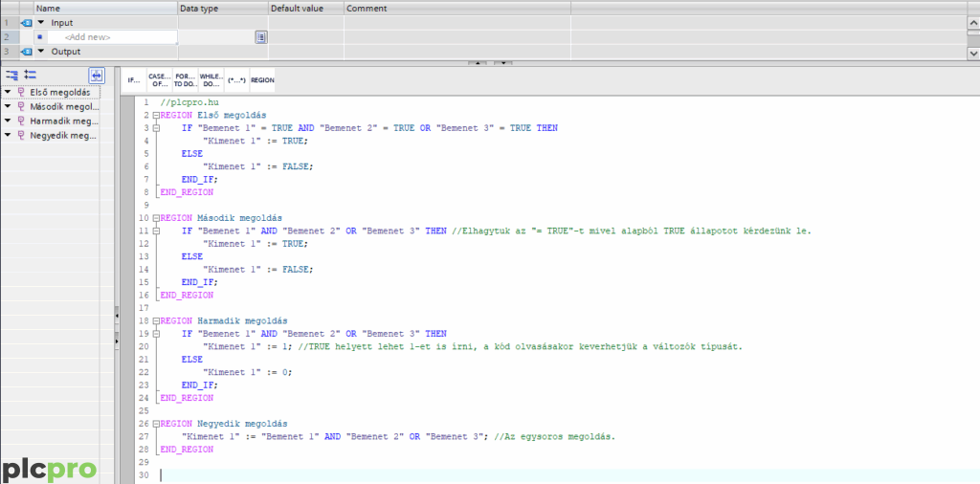Collapse the Harmadik meg... tree arrow
The width and height of the screenshot is (980, 484).
tap(8, 121)
